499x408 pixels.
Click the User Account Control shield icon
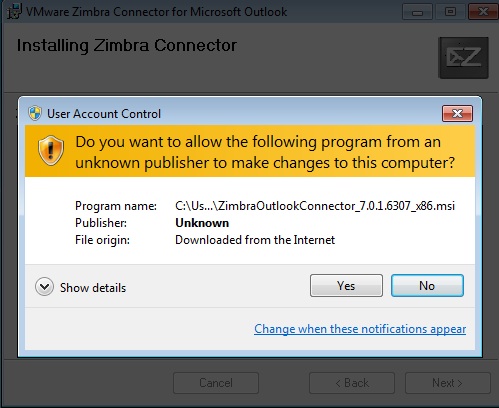[x=35, y=113]
